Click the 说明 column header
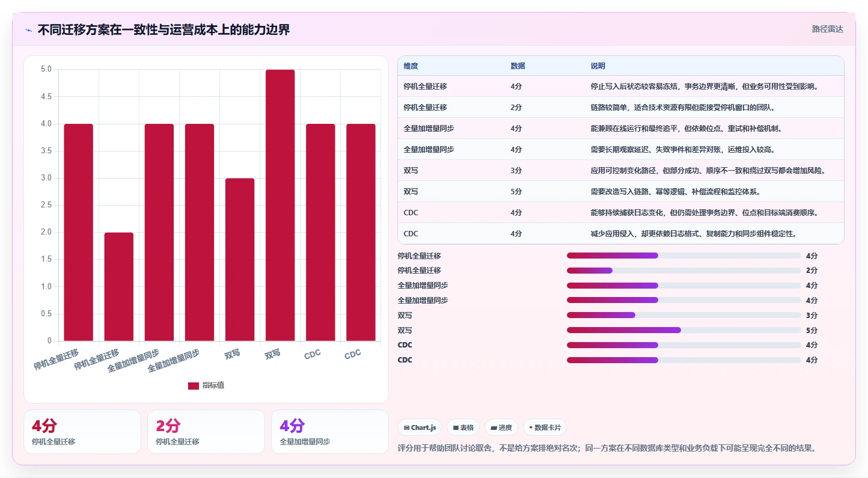Viewport: 868px width, 478px height. pos(598,66)
